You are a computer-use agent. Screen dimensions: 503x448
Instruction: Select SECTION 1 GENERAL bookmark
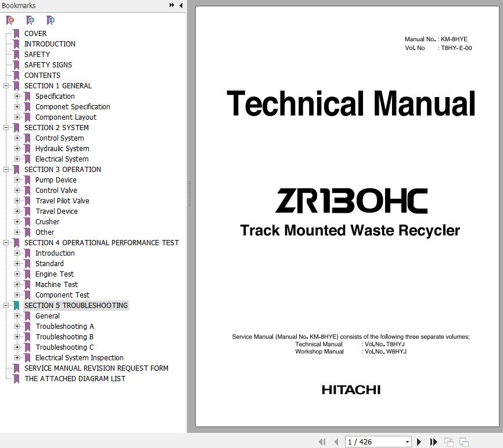click(x=58, y=85)
